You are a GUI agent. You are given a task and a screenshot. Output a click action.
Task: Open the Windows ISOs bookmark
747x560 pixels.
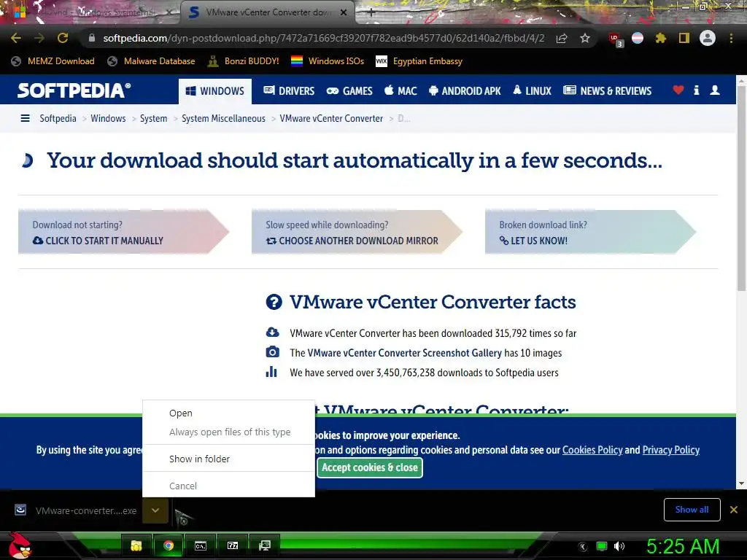click(x=328, y=61)
